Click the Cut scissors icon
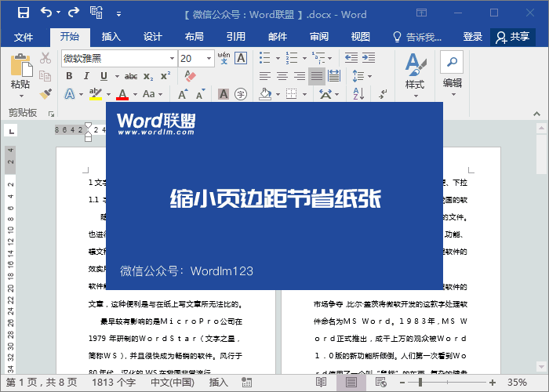This screenshot has width=549, height=392. click(x=45, y=58)
